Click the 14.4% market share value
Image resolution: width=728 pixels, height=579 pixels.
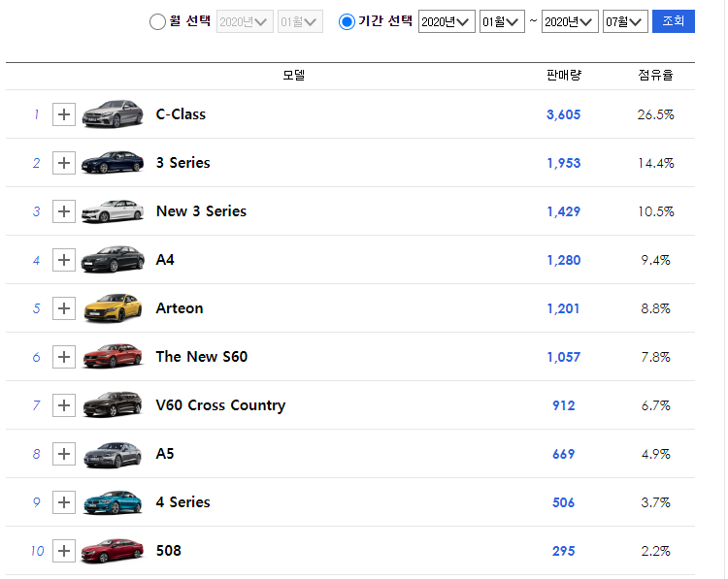coord(655,163)
